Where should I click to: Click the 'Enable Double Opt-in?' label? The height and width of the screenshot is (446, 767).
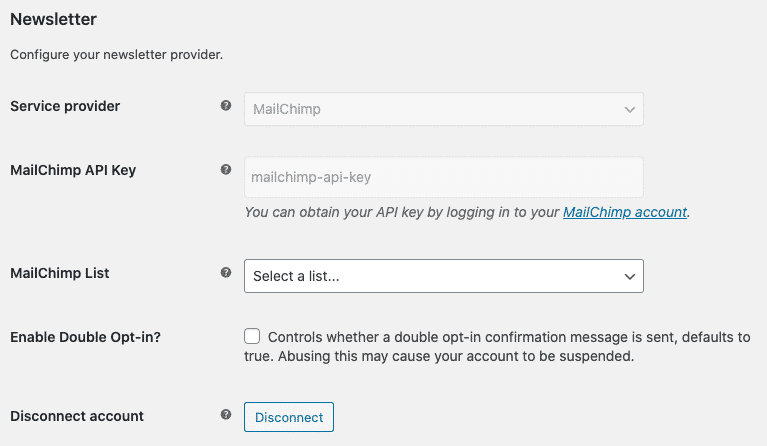pyautogui.click(x=85, y=337)
